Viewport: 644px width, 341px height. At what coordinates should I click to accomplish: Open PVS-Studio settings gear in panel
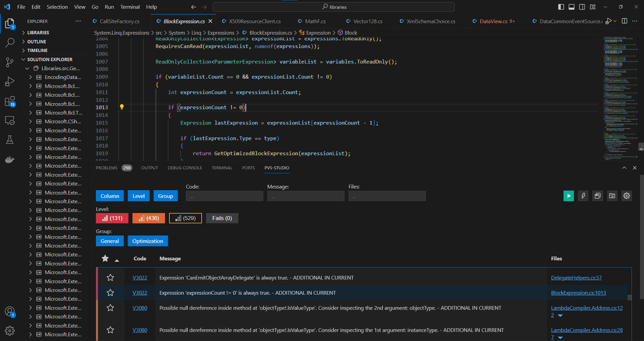[x=626, y=196]
